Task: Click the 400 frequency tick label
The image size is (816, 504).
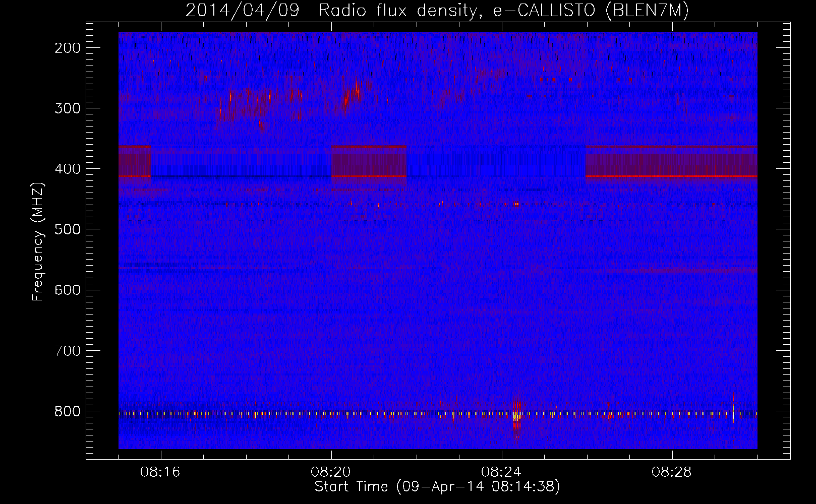Action: click(68, 169)
